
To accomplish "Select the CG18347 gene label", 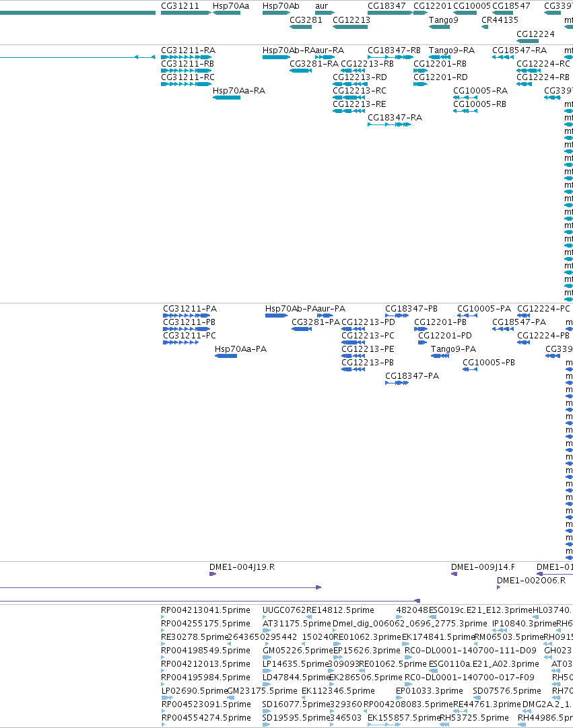I will (x=386, y=6).
